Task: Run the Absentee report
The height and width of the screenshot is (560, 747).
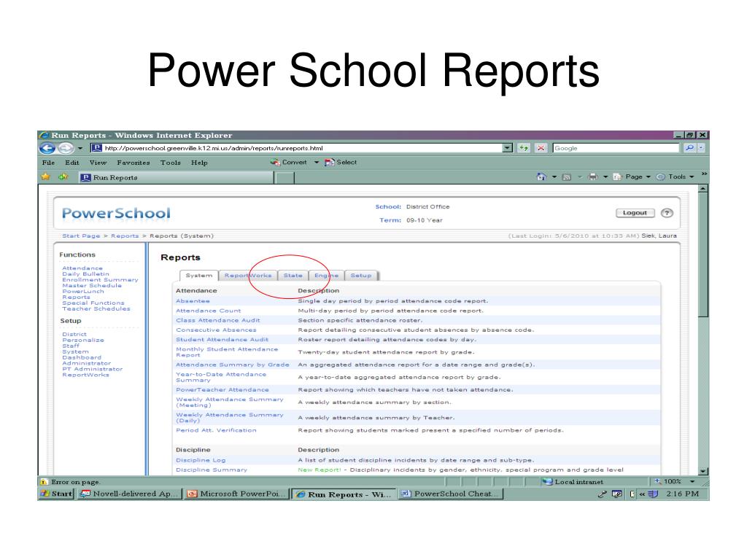Action: (x=193, y=301)
